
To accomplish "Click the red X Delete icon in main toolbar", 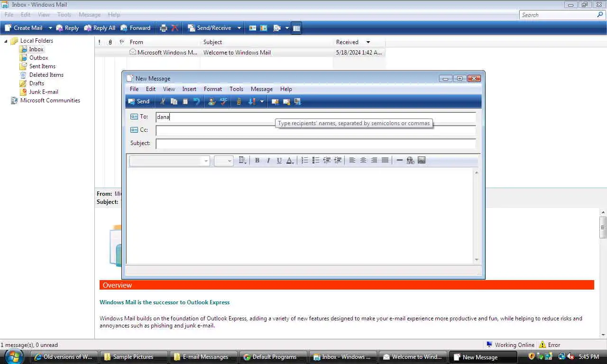I will click(175, 28).
